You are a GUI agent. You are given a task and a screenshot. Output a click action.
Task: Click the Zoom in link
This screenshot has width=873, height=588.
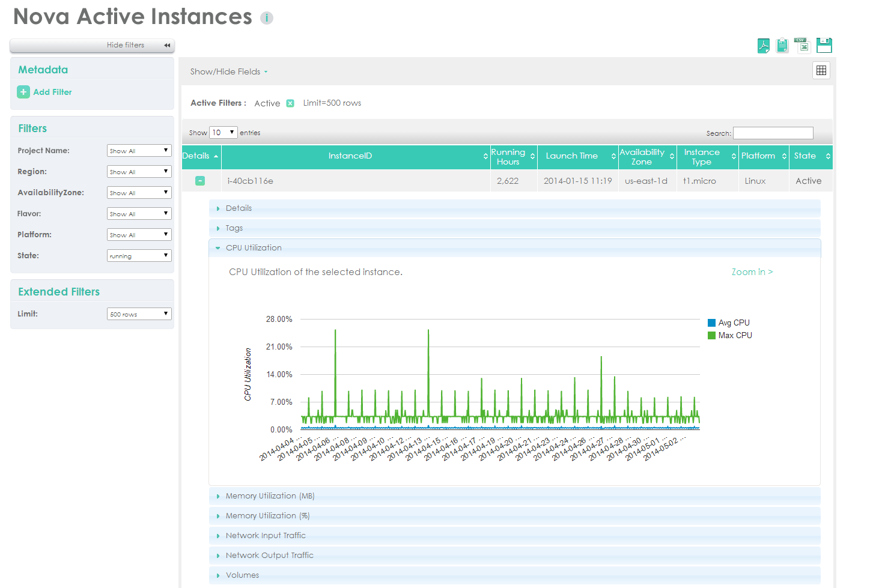(x=752, y=272)
